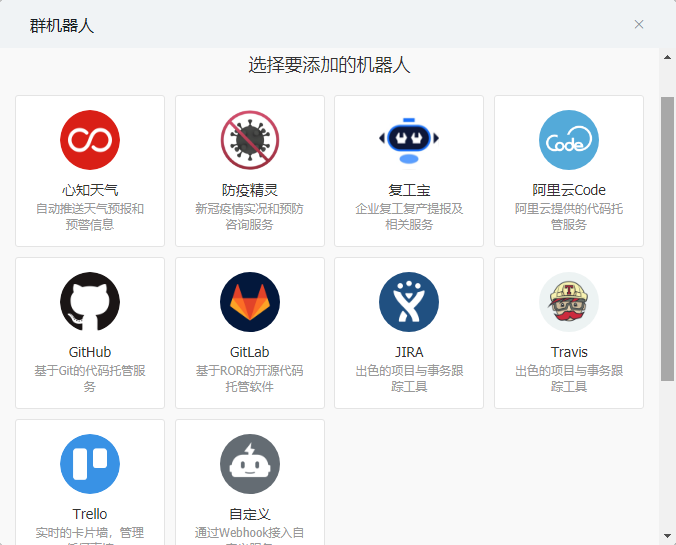
Task: Click the heading 选择要添加的机器人
Action: (329, 65)
